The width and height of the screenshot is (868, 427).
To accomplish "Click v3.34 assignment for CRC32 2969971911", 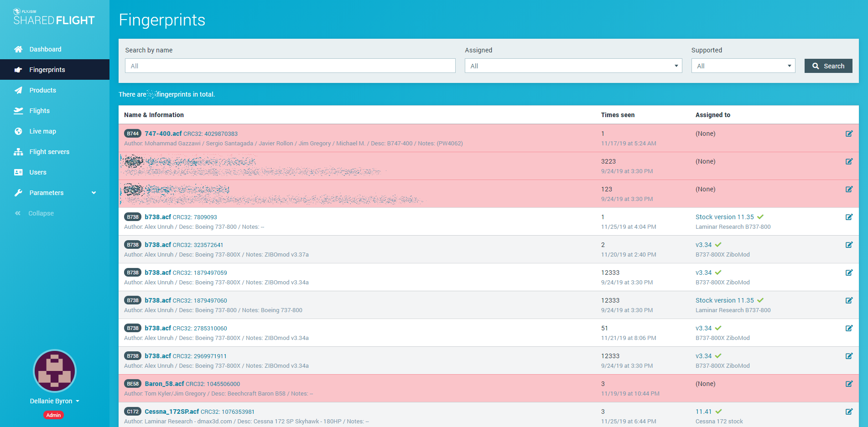I will tap(704, 356).
